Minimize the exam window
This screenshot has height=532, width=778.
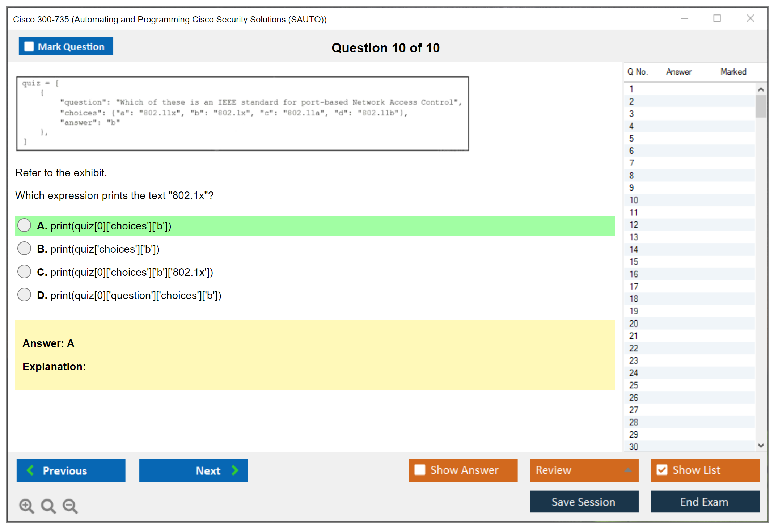[684, 18]
